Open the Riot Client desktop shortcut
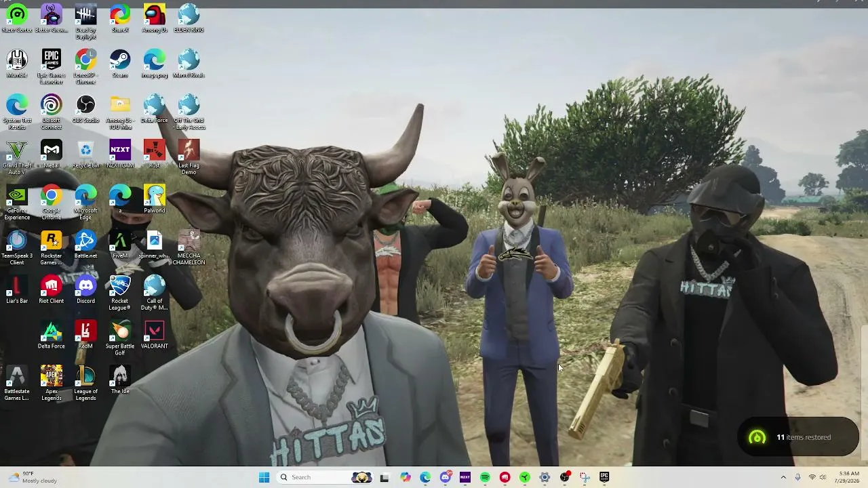 tap(52, 289)
